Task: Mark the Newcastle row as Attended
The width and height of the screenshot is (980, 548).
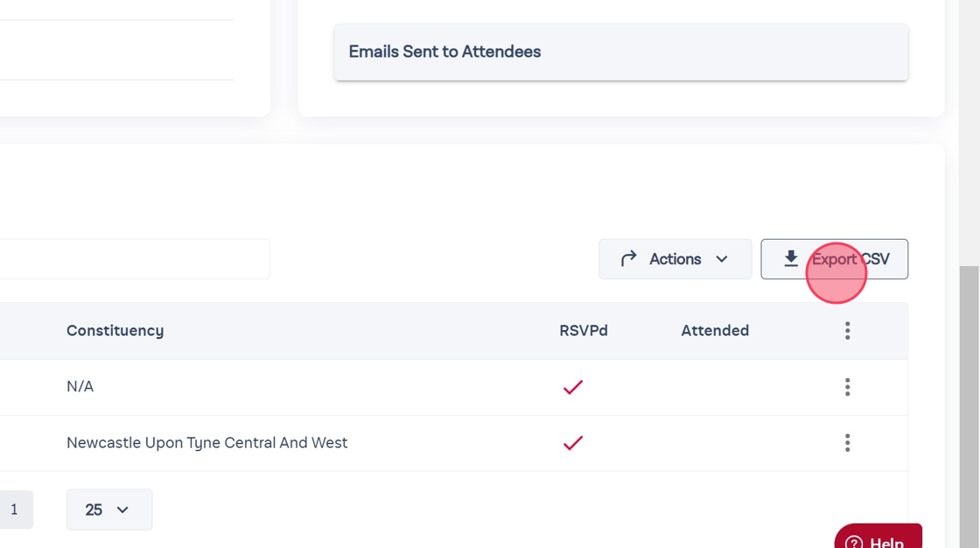Action: (714, 443)
